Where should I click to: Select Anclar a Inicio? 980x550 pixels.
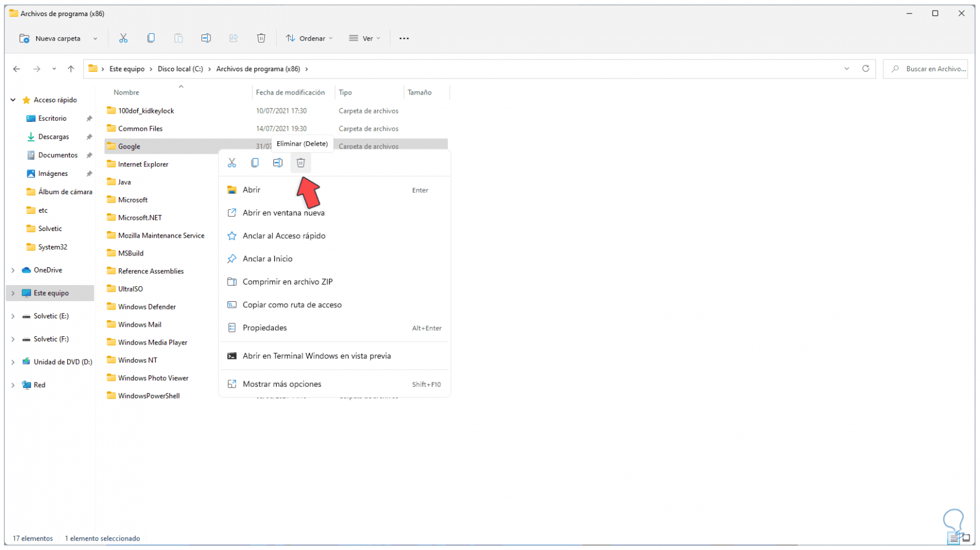point(334,259)
